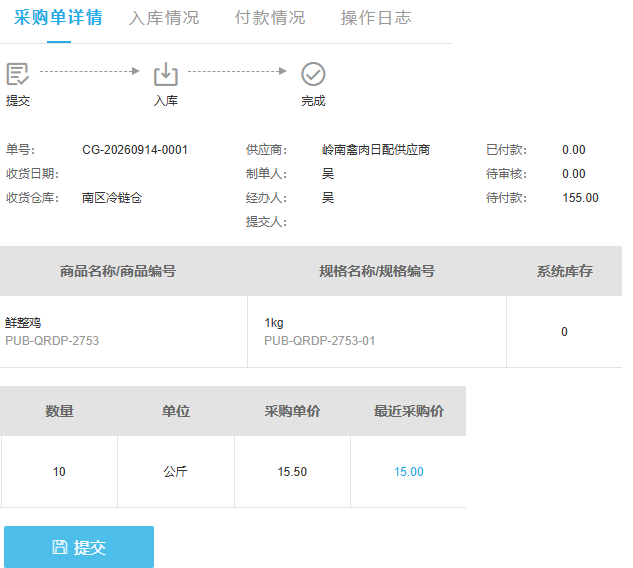Click the 待付款 amount 155.00
Screen dimensions: 633x568
(x=581, y=198)
